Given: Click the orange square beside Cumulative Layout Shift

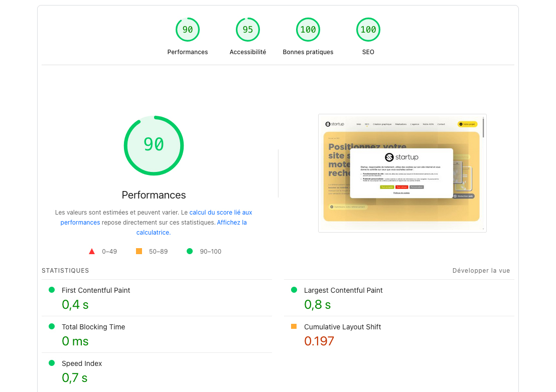Looking at the screenshot, I should 294,326.
